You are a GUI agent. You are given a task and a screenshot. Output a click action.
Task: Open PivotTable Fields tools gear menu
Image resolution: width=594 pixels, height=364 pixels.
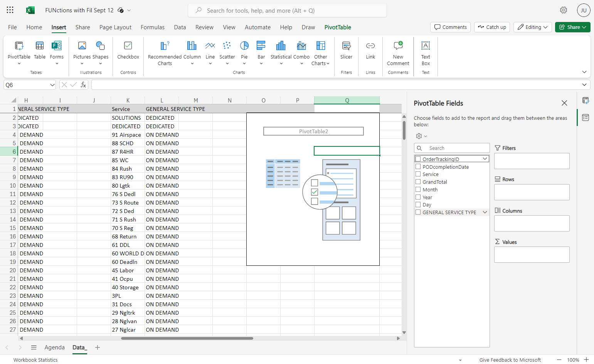coord(421,136)
